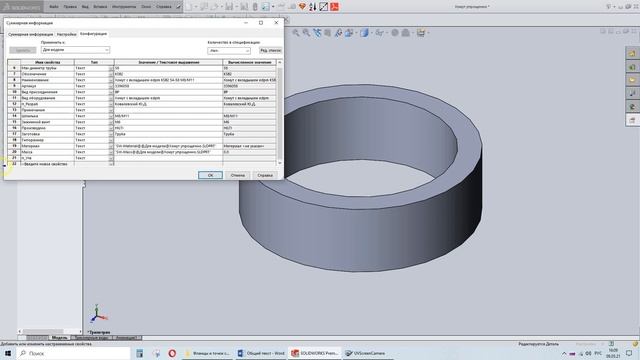
Task: Open type dropdown for Артикул row
Action: tap(111, 86)
